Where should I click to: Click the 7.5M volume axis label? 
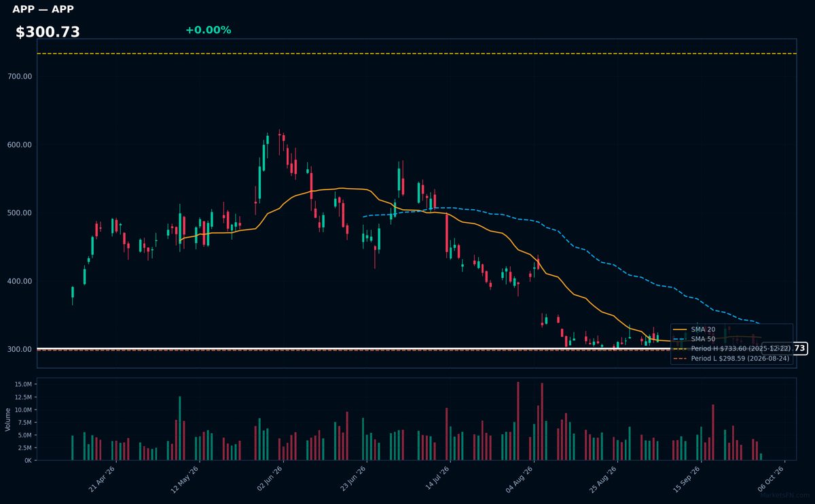tap(24, 422)
